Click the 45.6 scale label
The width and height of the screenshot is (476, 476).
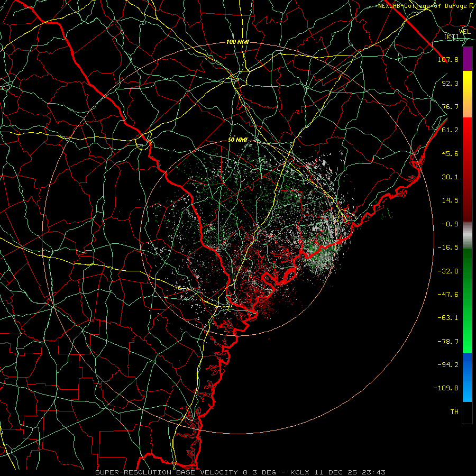[x=450, y=153]
